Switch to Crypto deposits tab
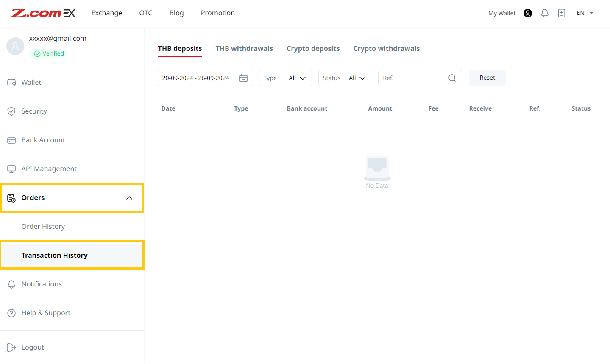The height and width of the screenshot is (364, 610). (x=313, y=49)
